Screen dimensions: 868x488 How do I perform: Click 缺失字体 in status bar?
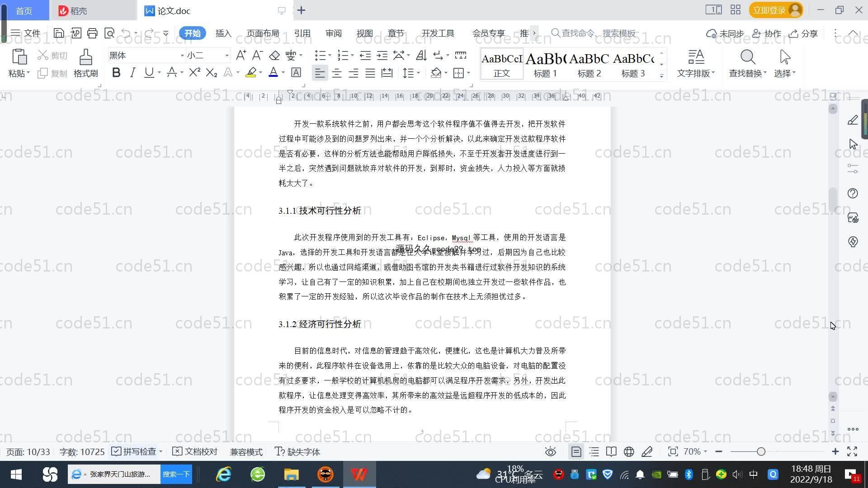pos(297,451)
